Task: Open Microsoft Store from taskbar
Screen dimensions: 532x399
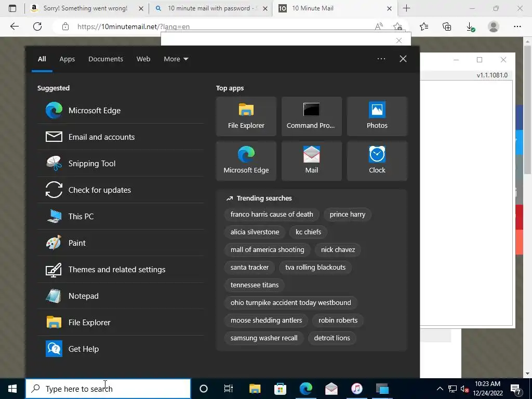Action: click(280, 389)
